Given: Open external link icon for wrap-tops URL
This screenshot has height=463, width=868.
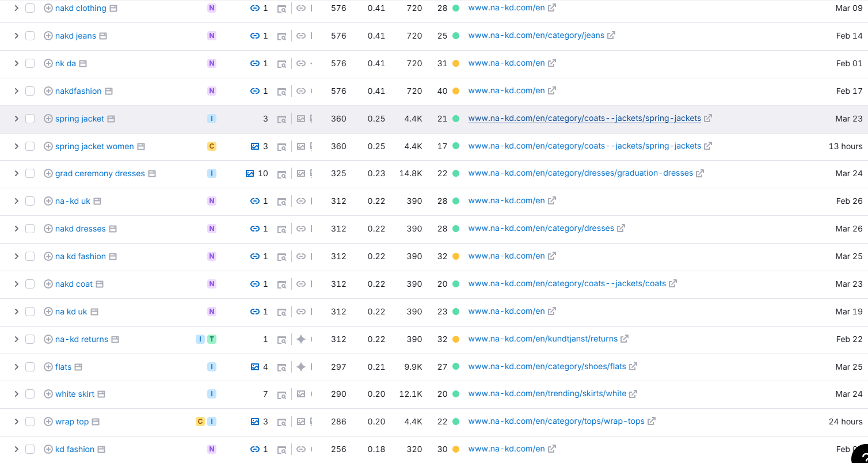Looking at the screenshot, I should click(652, 421).
